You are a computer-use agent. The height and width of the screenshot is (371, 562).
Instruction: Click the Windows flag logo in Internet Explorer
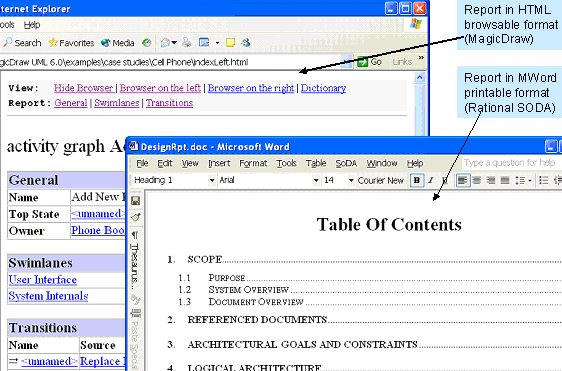point(416,24)
